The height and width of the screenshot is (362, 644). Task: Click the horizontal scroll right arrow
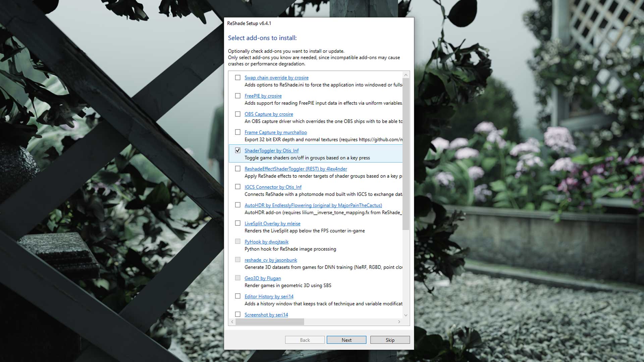399,322
